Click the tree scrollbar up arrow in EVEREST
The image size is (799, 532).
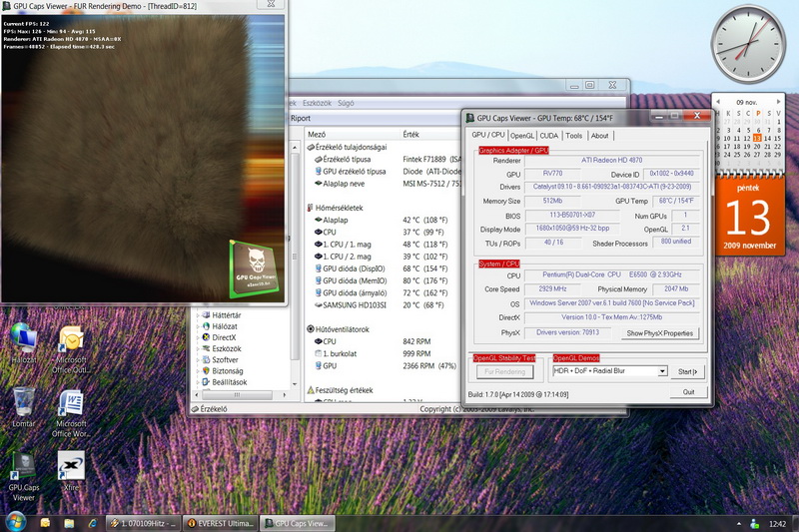coord(295,147)
